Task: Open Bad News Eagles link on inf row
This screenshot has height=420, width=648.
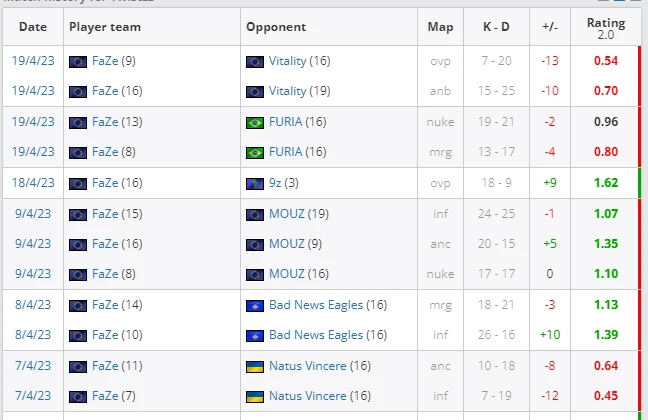Action: click(x=316, y=335)
